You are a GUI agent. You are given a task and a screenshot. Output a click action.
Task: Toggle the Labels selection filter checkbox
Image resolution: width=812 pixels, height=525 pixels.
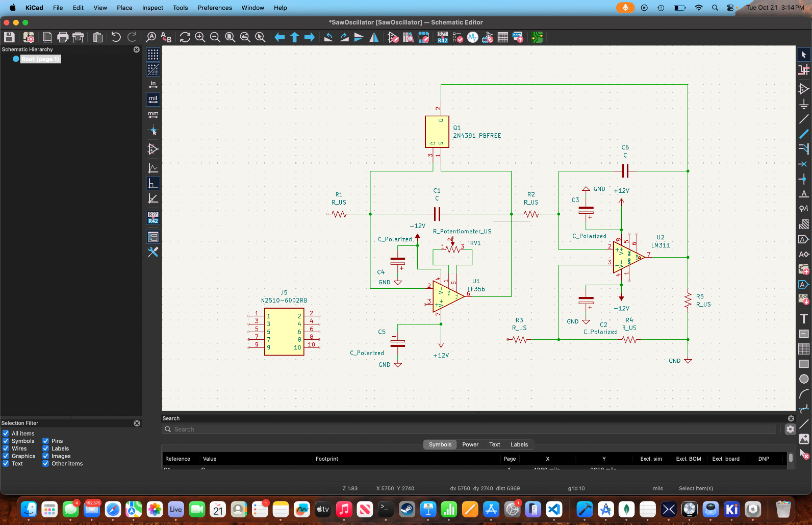pyautogui.click(x=45, y=448)
